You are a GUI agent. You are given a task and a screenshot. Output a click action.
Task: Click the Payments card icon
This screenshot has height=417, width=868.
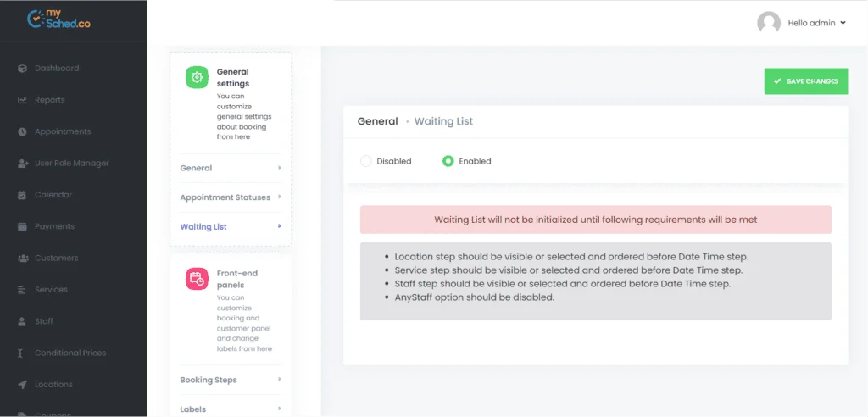(x=22, y=226)
